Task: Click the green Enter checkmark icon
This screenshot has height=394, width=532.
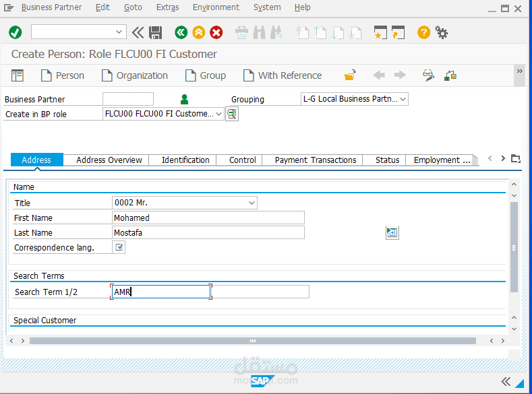Action: point(16,32)
